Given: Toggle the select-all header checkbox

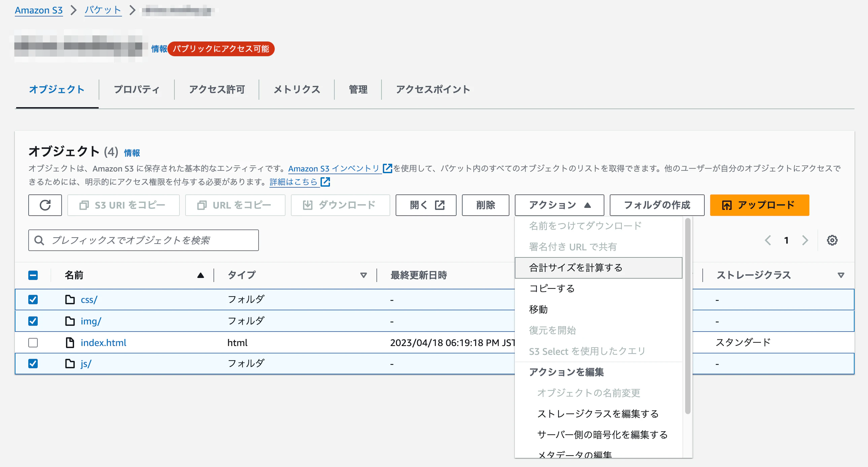Looking at the screenshot, I should pos(33,275).
